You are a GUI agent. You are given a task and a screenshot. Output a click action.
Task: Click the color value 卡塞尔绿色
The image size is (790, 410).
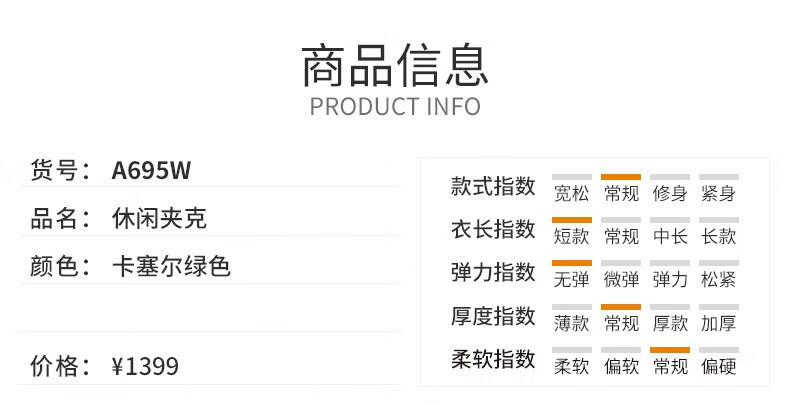(x=171, y=266)
